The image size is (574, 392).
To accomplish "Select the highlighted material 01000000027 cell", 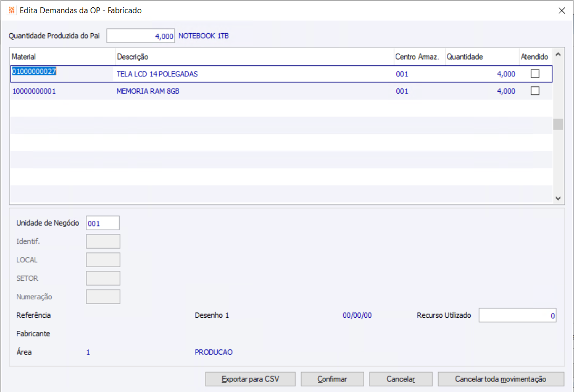I will [34, 71].
